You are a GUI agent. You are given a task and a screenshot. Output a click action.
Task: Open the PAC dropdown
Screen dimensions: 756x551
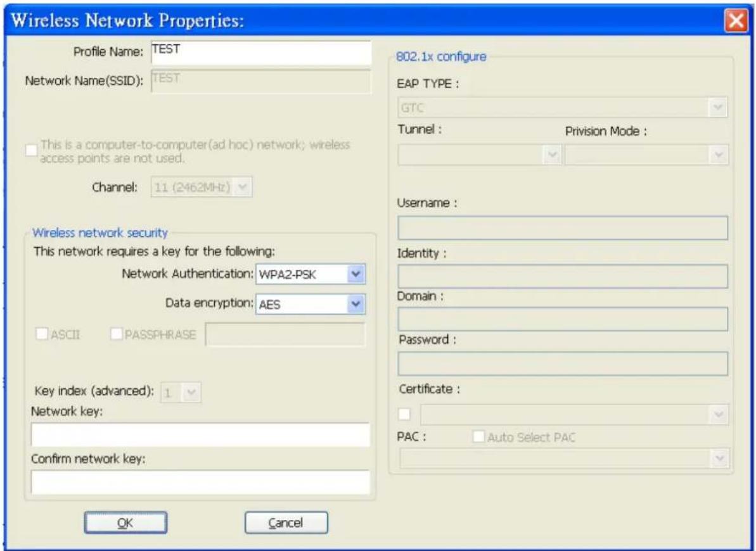pos(564,458)
